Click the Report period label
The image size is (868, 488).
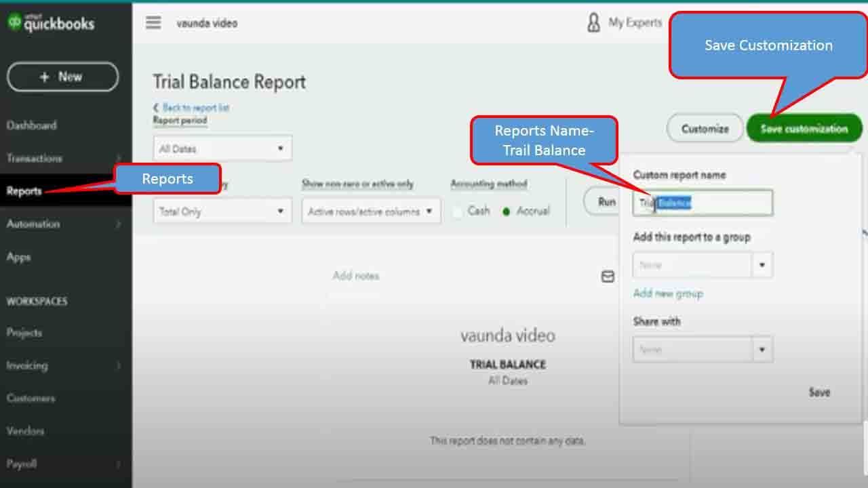(180, 121)
